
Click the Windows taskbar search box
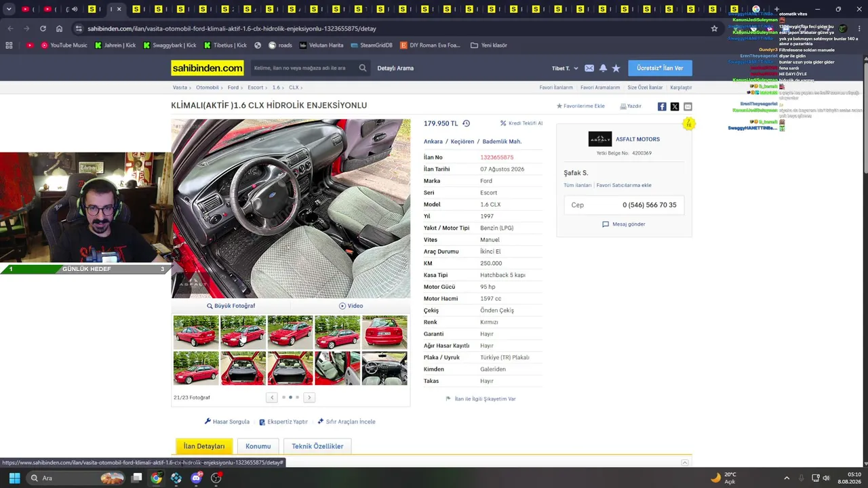pos(77,478)
